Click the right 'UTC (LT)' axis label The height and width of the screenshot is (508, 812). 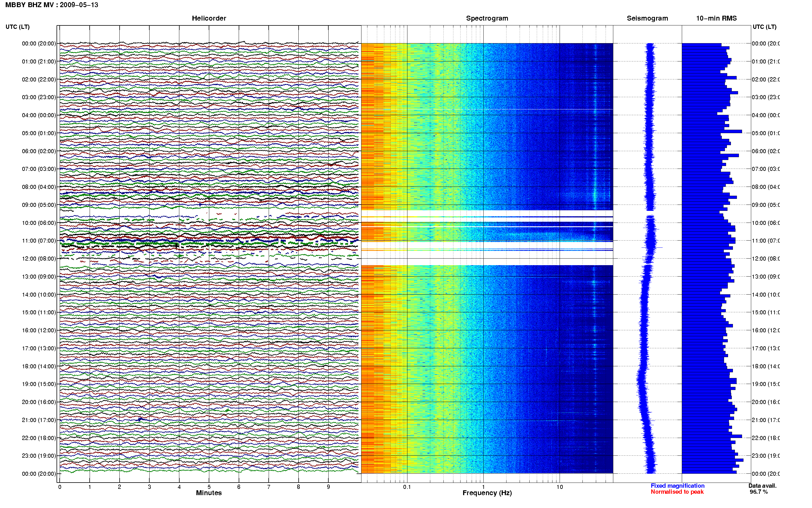764,27
